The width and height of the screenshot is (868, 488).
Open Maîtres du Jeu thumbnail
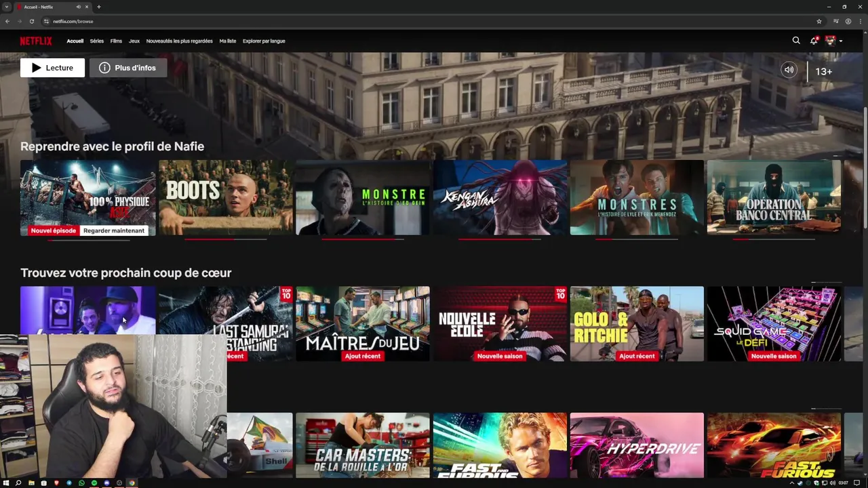click(x=363, y=323)
